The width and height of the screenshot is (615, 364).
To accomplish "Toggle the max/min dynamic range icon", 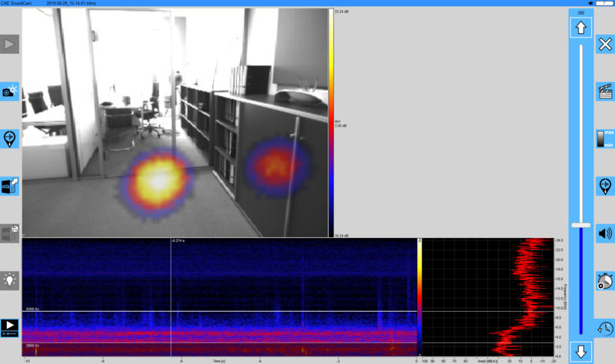I will (605, 139).
